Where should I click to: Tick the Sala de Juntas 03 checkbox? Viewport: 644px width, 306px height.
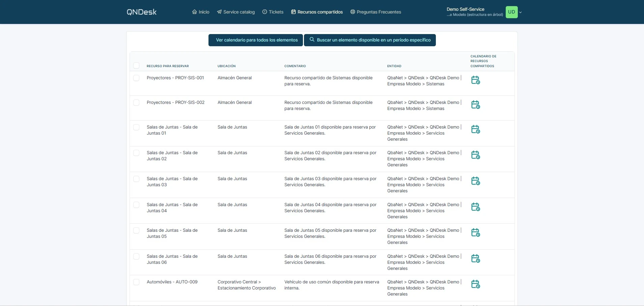pos(136,179)
